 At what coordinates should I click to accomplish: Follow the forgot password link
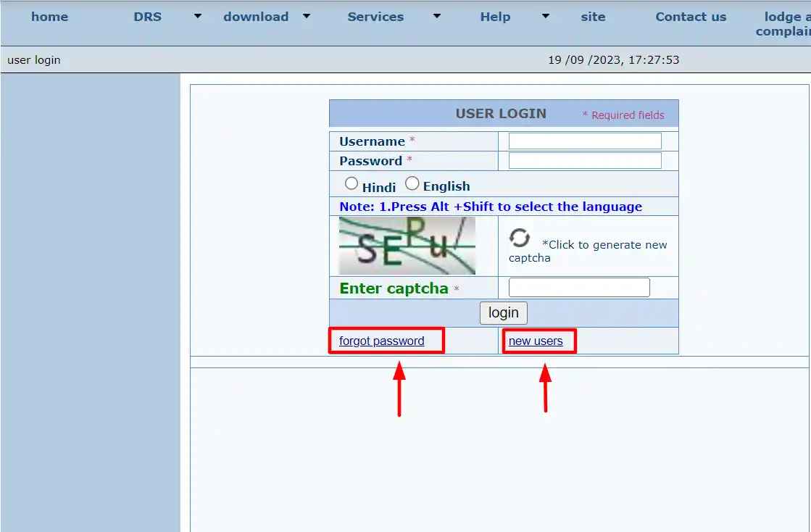pos(381,341)
